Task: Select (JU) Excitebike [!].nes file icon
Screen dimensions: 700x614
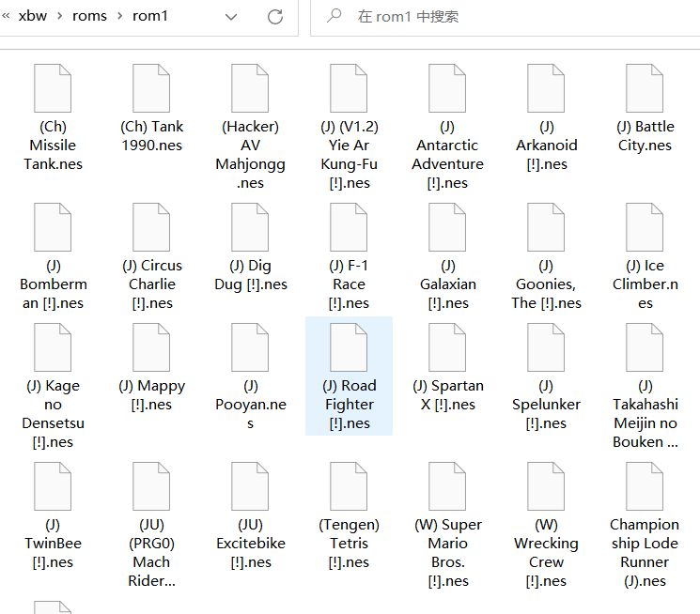Action: click(x=250, y=486)
